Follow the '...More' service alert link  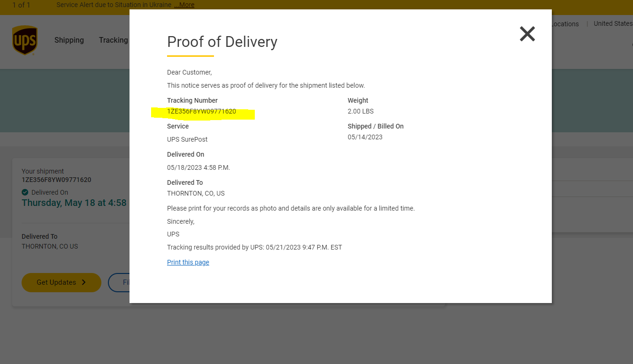pyautogui.click(x=184, y=5)
